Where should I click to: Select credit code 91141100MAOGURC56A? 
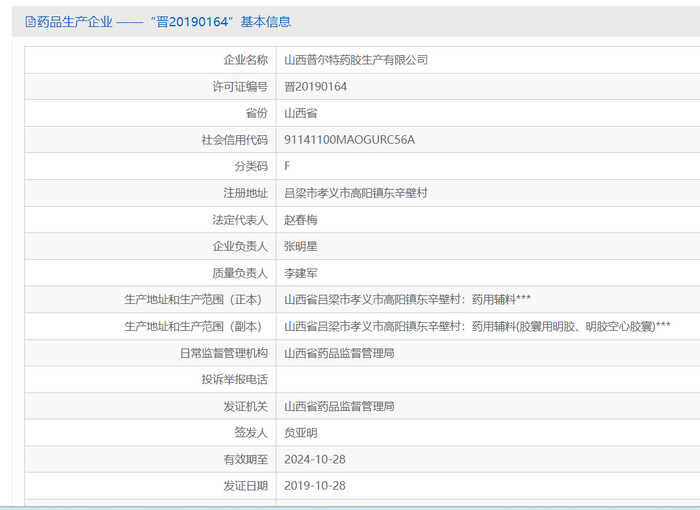tap(350, 140)
